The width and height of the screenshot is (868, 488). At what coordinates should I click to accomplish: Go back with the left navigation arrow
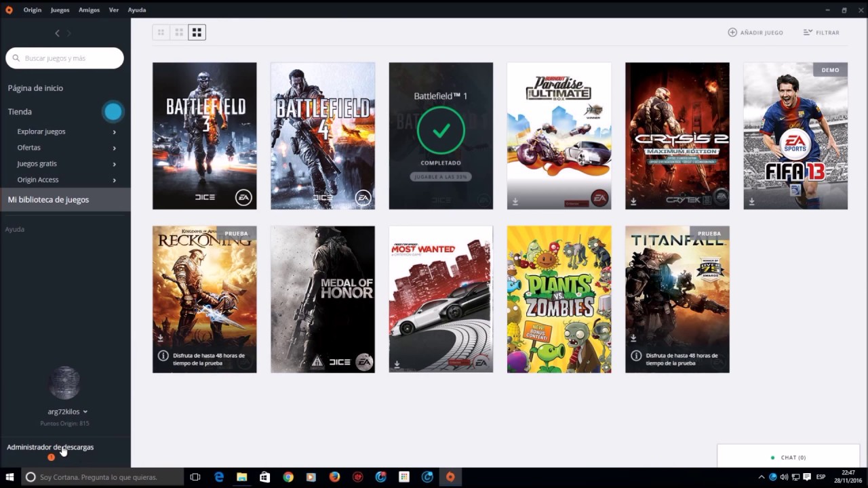(57, 33)
